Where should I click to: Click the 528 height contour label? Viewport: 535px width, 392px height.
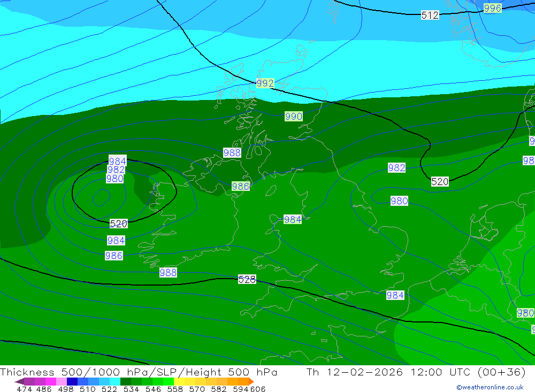(x=247, y=280)
